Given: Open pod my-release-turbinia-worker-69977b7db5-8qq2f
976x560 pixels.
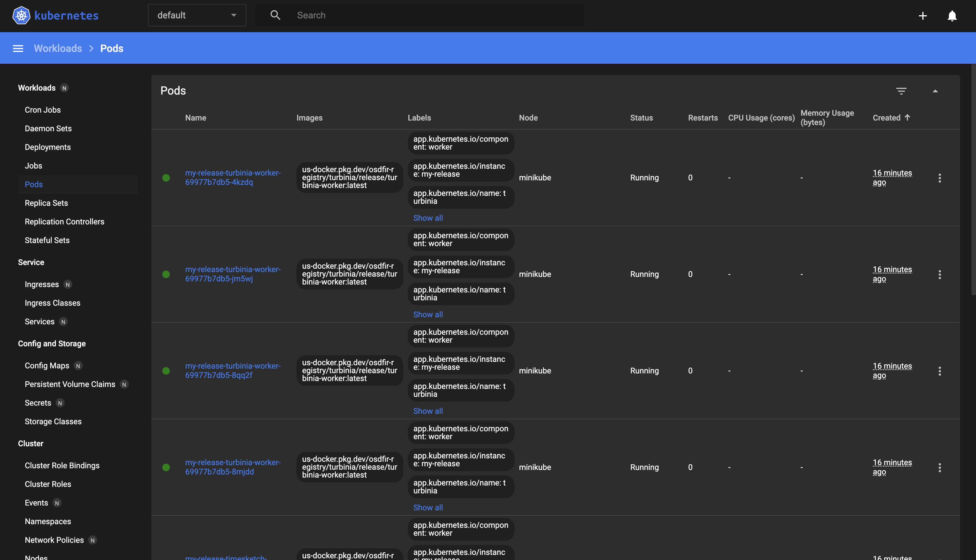Looking at the screenshot, I should coord(233,371).
